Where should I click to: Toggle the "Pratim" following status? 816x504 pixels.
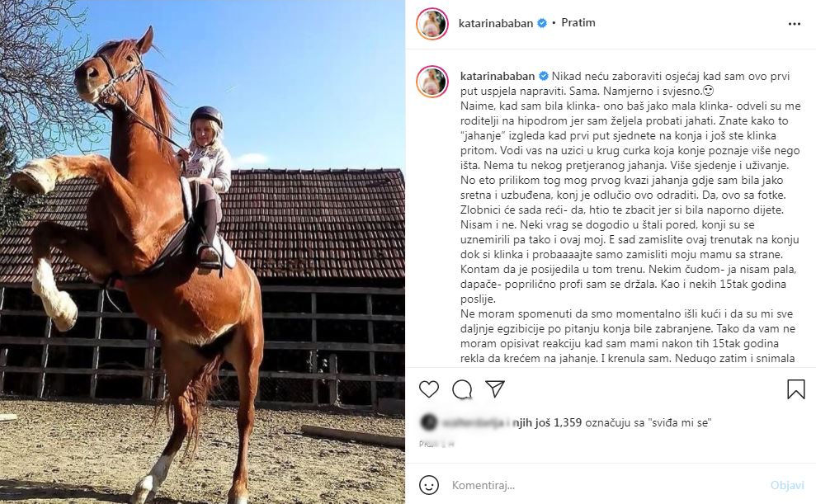578,23
